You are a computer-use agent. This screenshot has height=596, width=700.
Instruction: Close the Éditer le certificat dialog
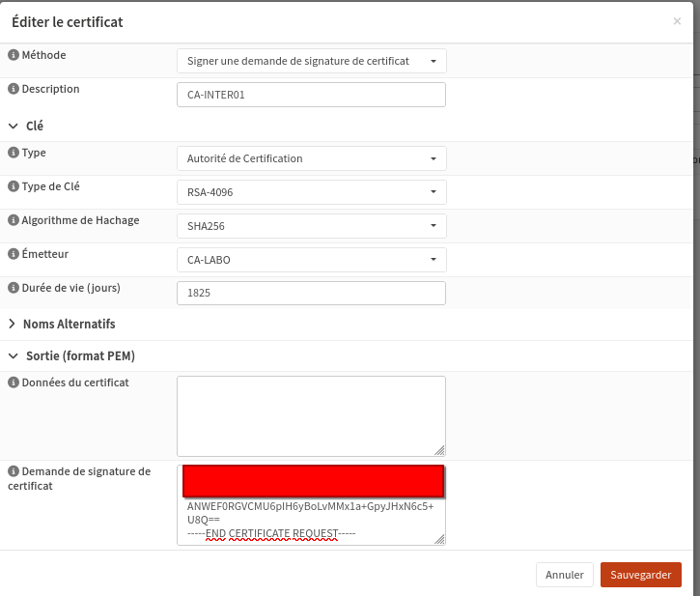677,21
